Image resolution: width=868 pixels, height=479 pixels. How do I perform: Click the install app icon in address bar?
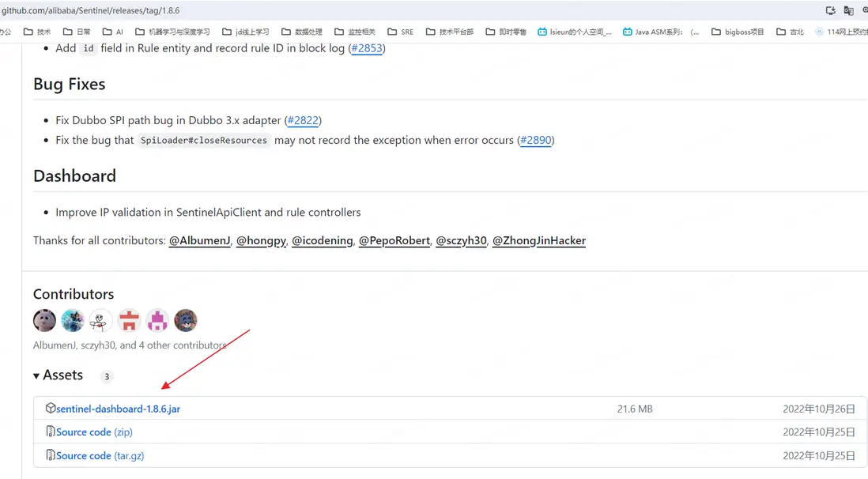pyautogui.click(x=830, y=10)
